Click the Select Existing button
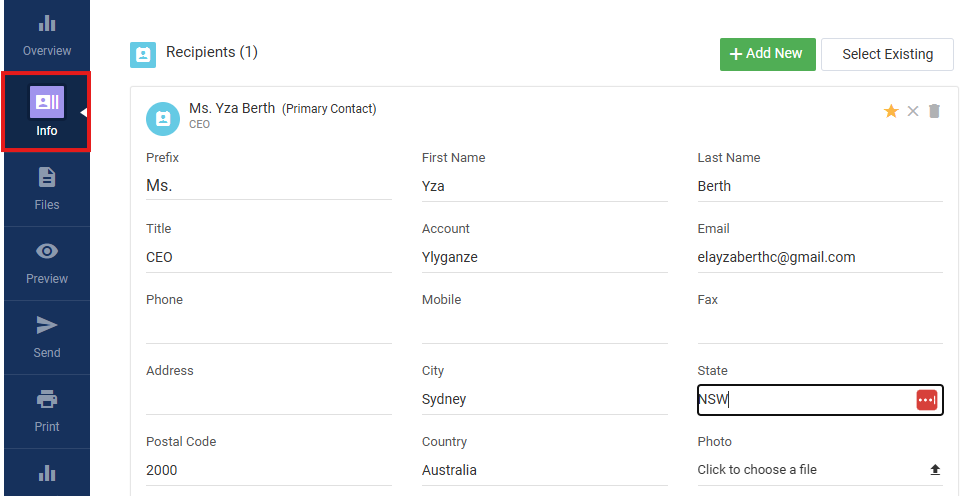Screen dimensions: 967x496 [x=887, y=54]
